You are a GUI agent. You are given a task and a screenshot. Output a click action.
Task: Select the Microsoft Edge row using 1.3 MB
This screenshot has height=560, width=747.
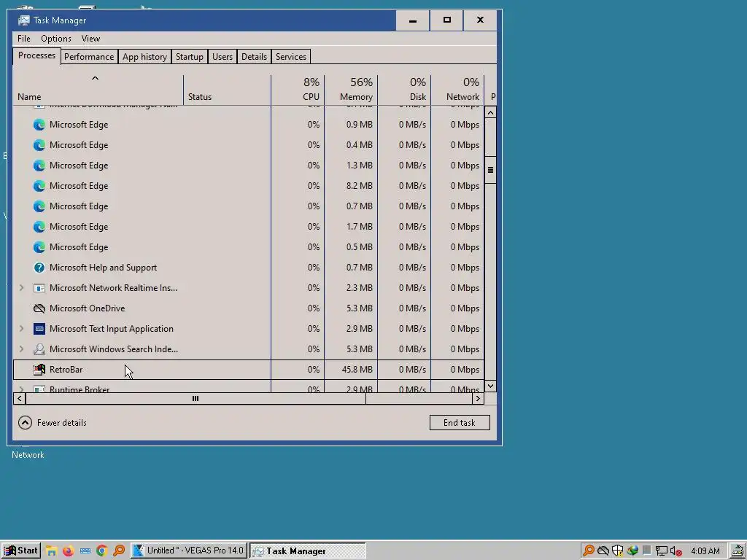tap(248, 166)
